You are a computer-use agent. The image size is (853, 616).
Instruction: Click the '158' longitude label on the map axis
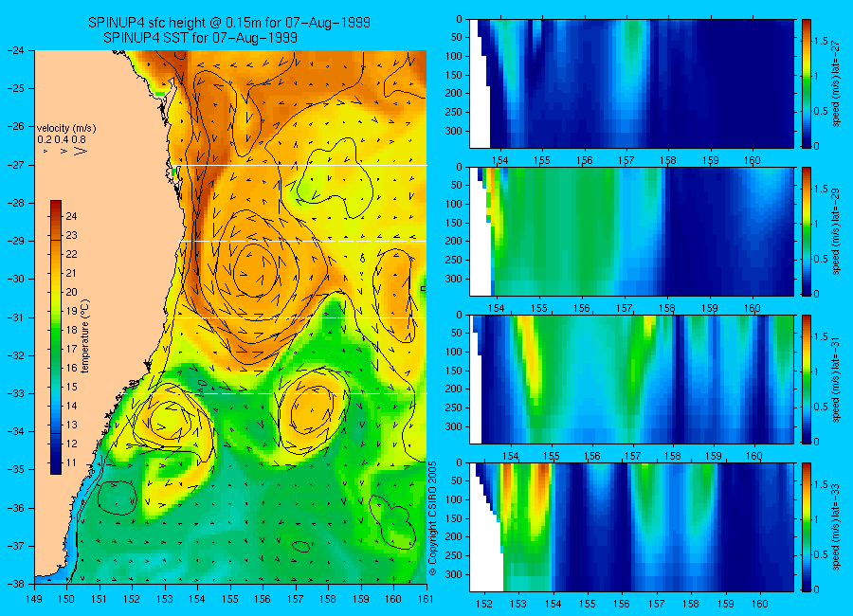click(328, 600)
